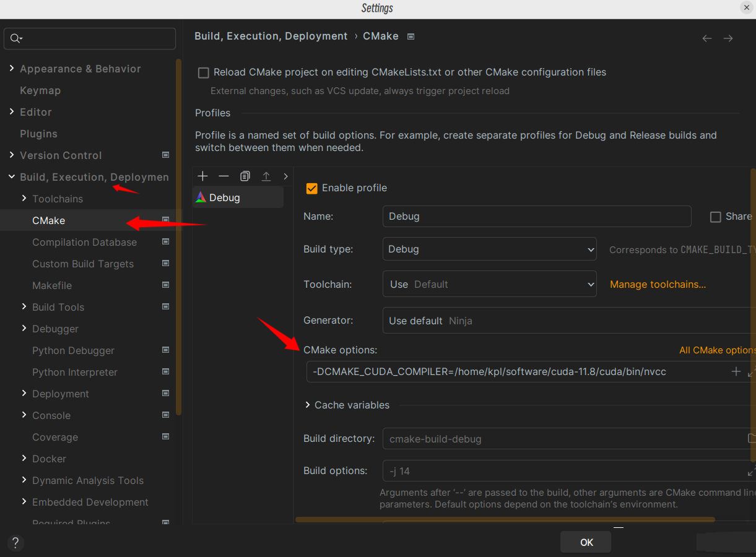Click project icon next to Deployment
Image resolution: width=756 pixels, height=557 pixels.
click(165, 393)
